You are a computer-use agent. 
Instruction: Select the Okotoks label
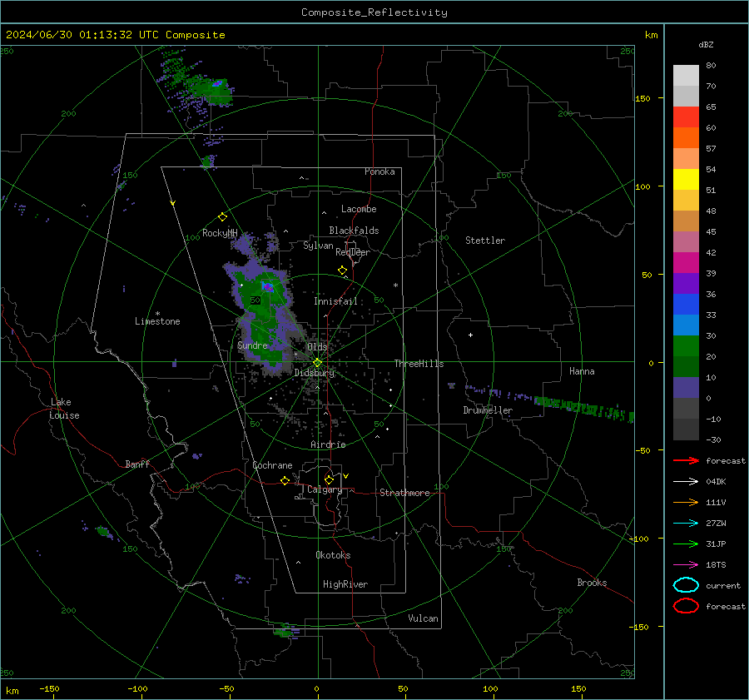333,555
